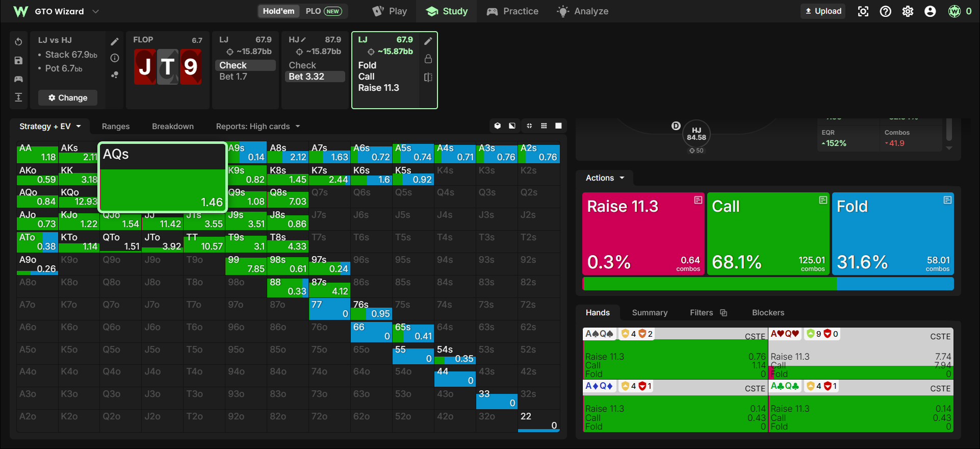Click the screenshot capture icon in top bar
The width and height of the screenshot is (980, 449).
point(863,11)
